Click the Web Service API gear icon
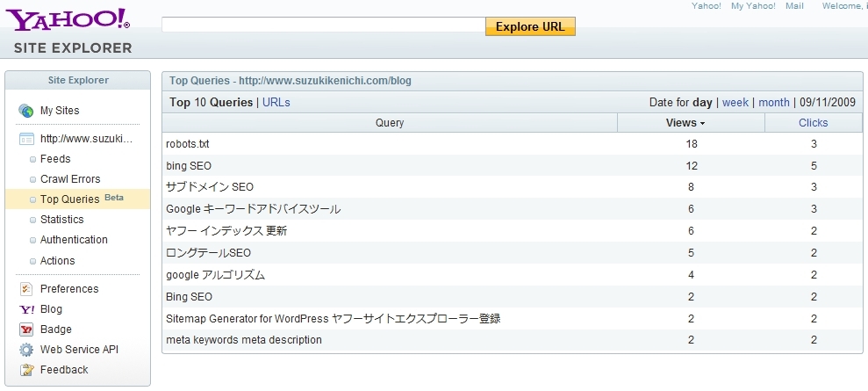Screen dimensions: 868x391 26,350
